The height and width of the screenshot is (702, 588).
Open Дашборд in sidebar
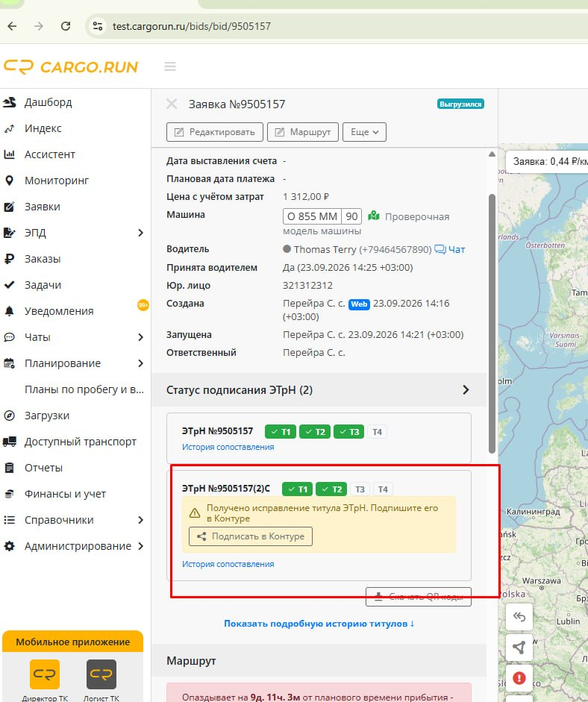(48, 102)
